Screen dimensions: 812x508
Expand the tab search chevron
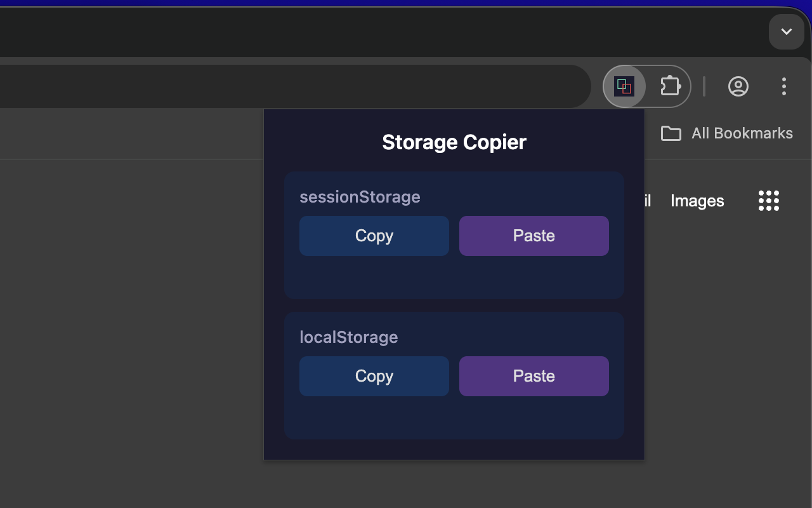787,32
